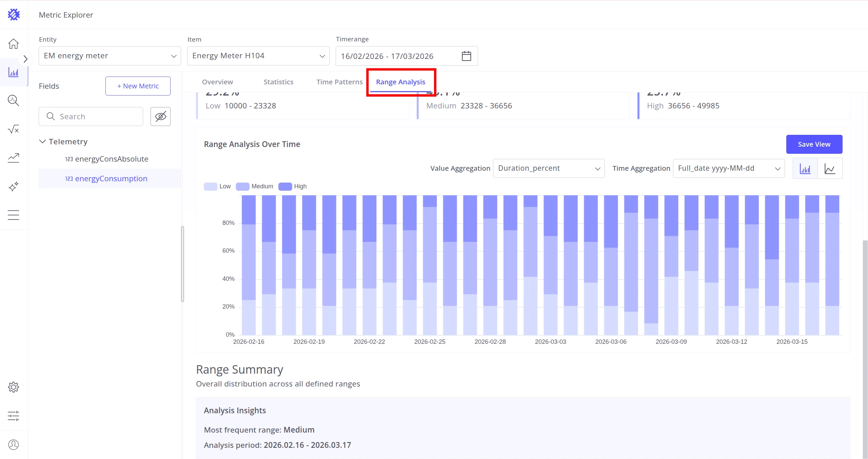Open the Value Aggregation dropdown

(x=549, y=168)
